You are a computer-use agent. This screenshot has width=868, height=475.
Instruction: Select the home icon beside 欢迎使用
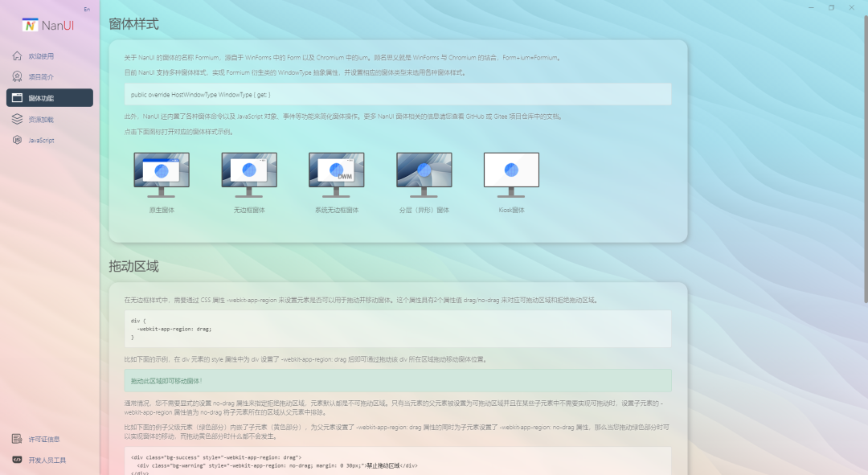coord(17,55)
